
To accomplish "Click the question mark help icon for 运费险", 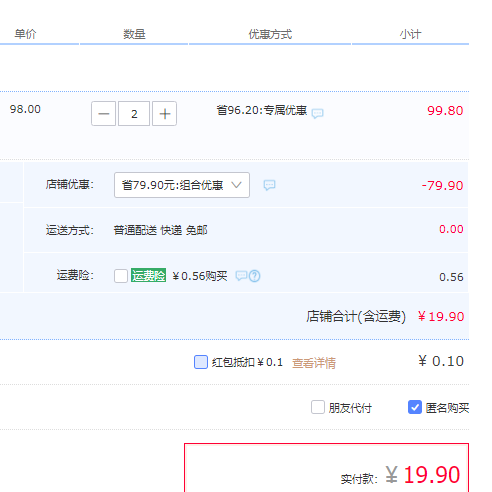I will pyautogui.click(x=255, y=276).
